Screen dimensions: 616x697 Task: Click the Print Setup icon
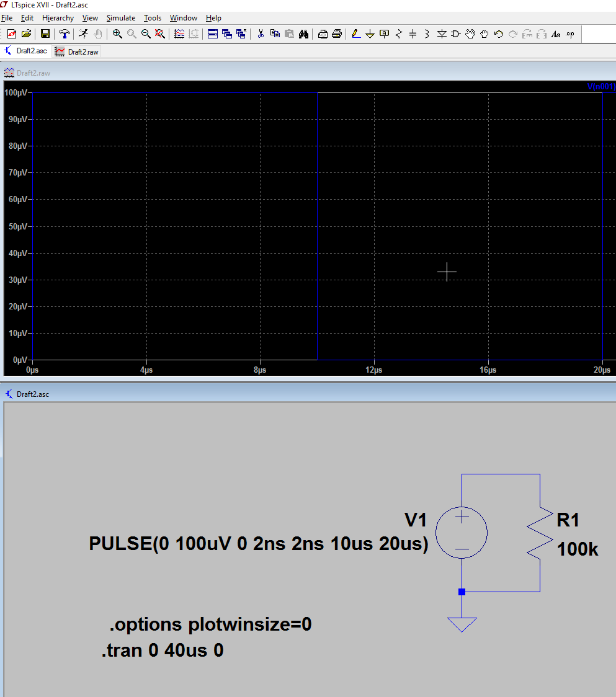click(x=323, y=33)
